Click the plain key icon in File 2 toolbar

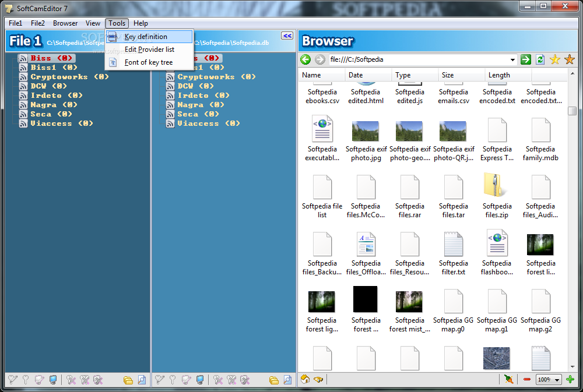(173, 379)
